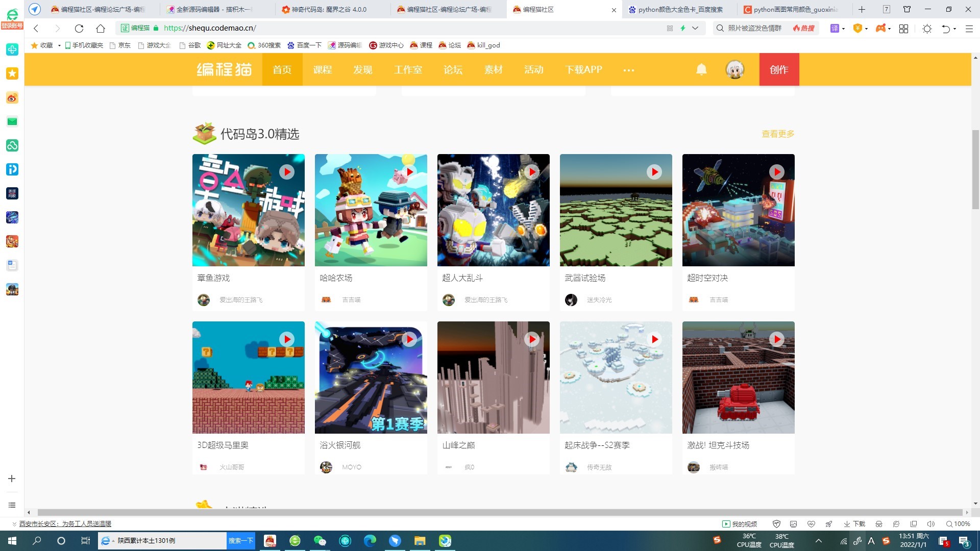Open the browser main menu icon
The height and width of the screenshot is (551, 980).
pos(969,29)
